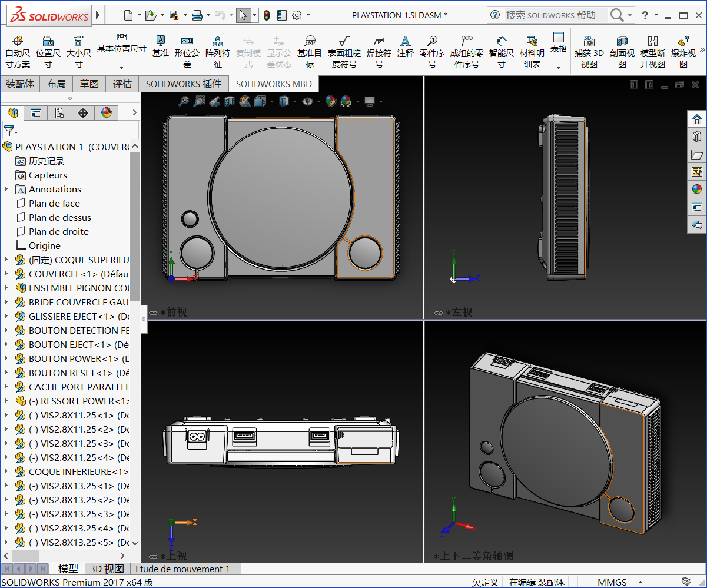Open the DimXpertManager tab icon

pyautogui.click(x=83, y=112)
